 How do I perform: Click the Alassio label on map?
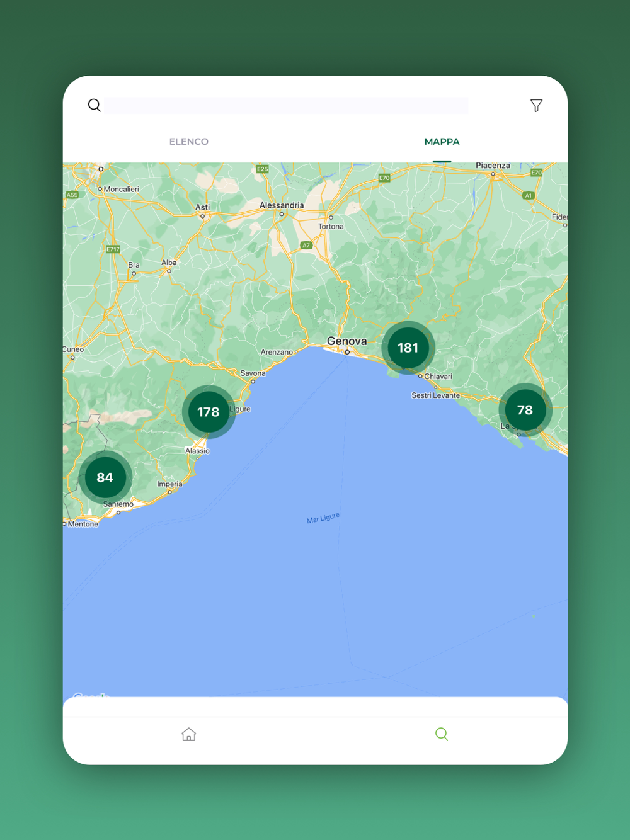[197, 451]
